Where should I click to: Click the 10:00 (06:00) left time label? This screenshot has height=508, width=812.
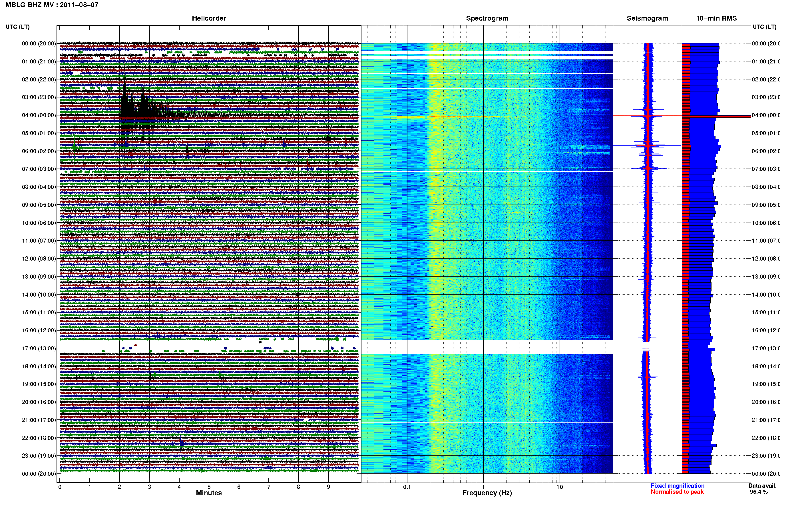[x=39, y=223]
